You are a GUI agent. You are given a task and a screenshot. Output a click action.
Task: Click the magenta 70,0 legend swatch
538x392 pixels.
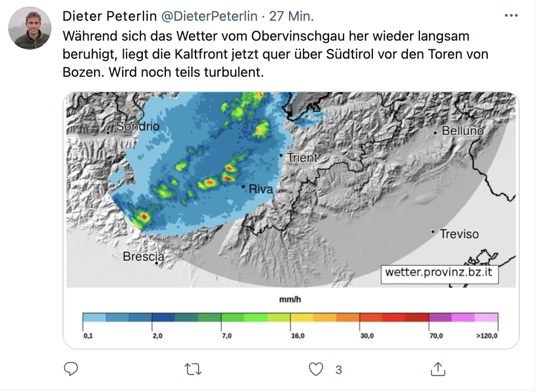pyautogui.click(x=440, y=317)
